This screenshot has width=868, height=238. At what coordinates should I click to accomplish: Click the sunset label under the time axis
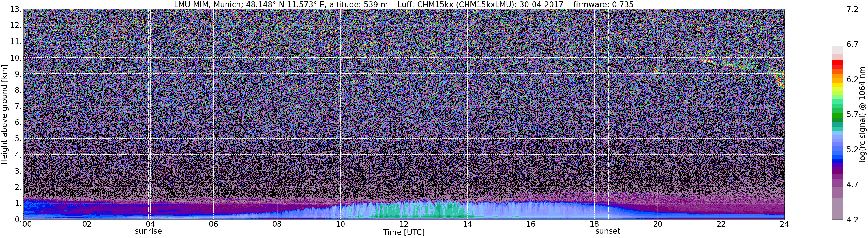pos(608,231)
